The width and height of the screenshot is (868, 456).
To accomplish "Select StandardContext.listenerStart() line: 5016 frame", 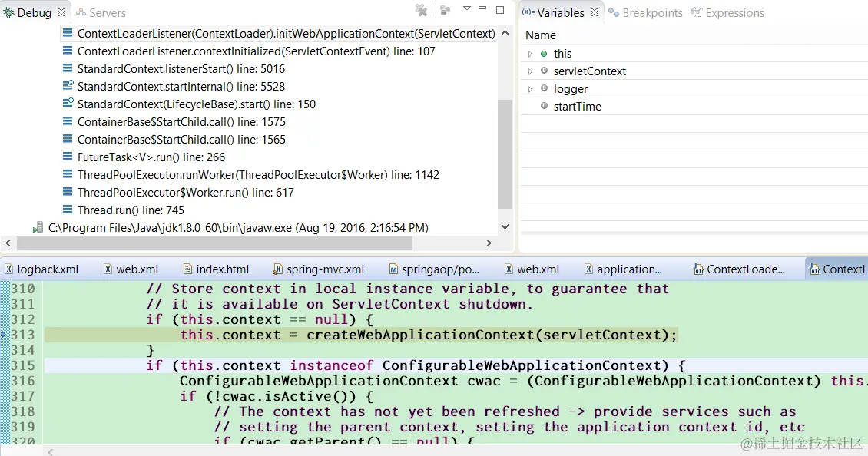I will (x=181, y=68).
